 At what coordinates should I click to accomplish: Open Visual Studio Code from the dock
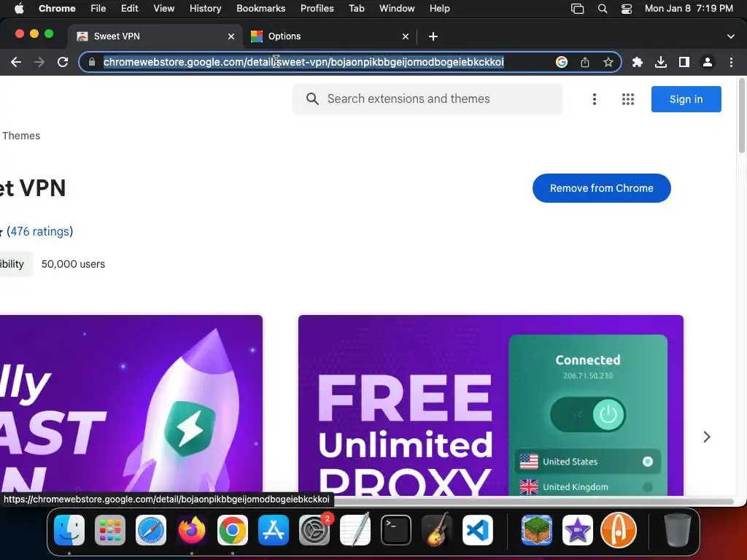coord(477,530)
